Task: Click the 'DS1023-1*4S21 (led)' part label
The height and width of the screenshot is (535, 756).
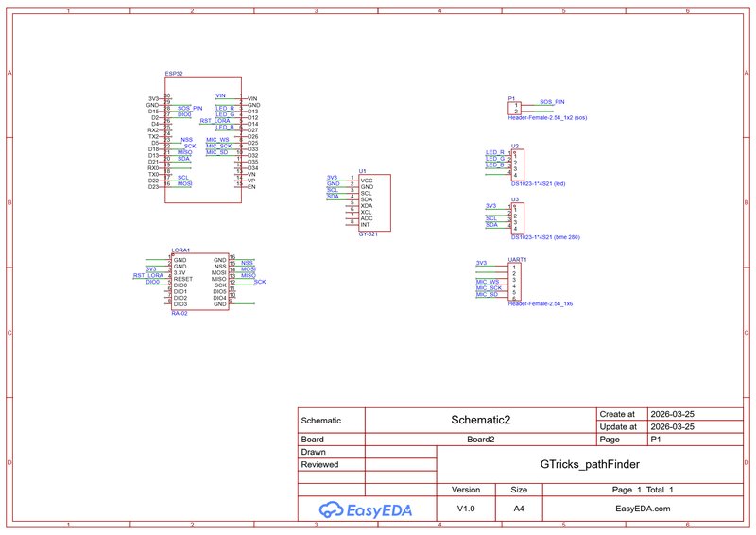Action: point(538,183)
